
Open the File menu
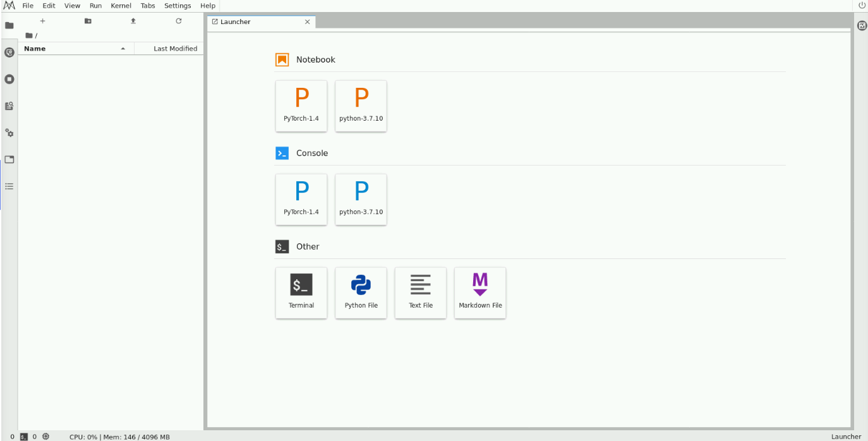tap(28, 6)
